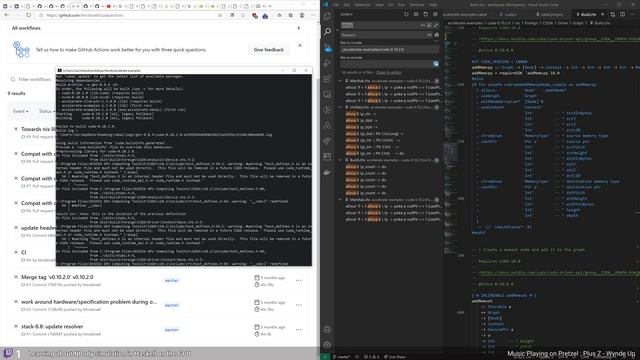Screen dimensions: 640x360
Task: Switch to the cabal.project editor tab
Action: 550,14
